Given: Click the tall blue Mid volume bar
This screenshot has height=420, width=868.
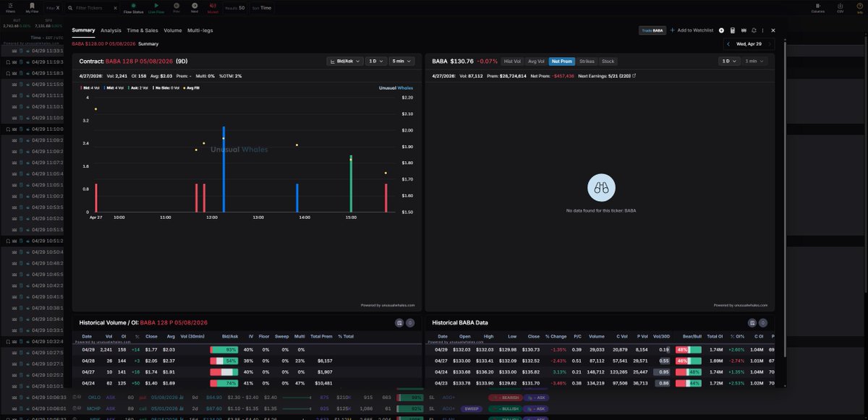Looking at the screenshot, I should coord(224,169).
